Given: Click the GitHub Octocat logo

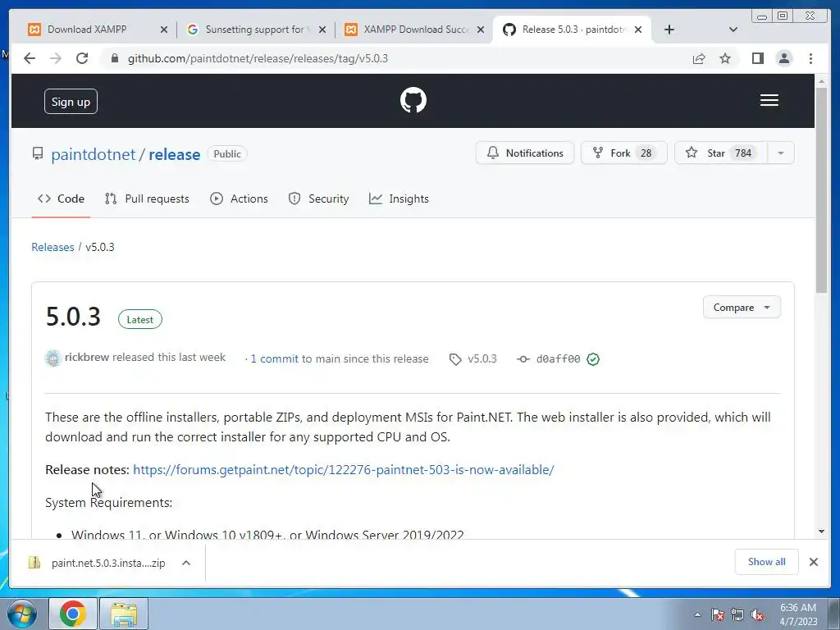Looking at the screenshot, I should 413,100.
